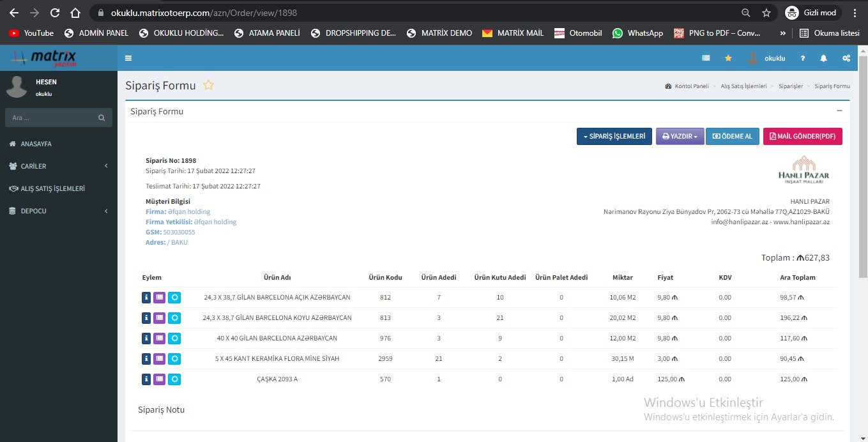Click info icon for ÇAŞKA 2093 A row
868x442 pixels.
tap(146, 379)
